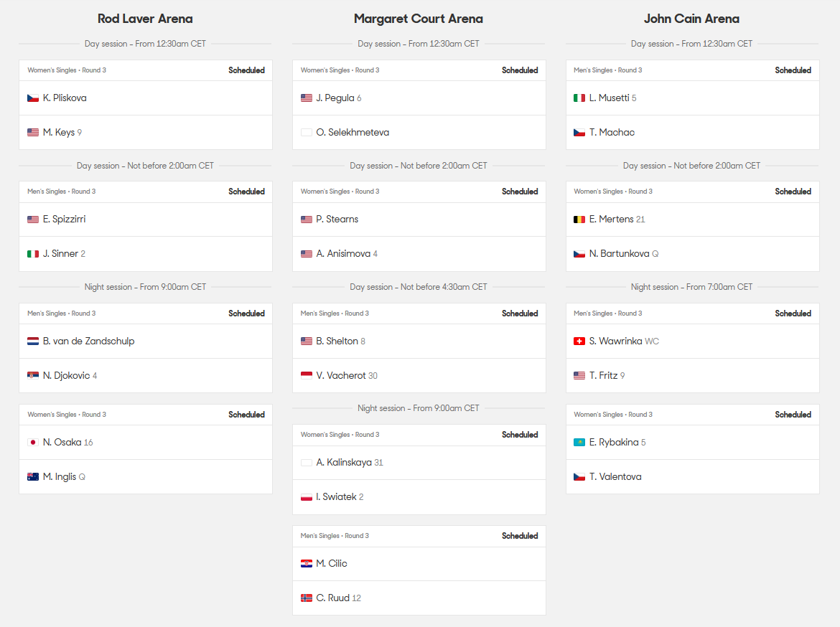Click Men's Singles Round 3 above Musetti match
The height and width of the screenshot is (627, 840).
pos(608,70)
